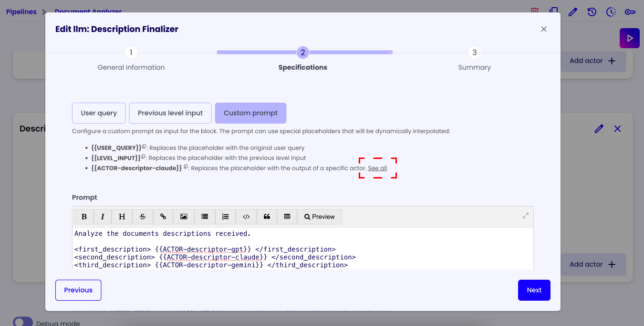This screenshot has height=326, width=644.
Task: Click the Next button
Action: 534,290
